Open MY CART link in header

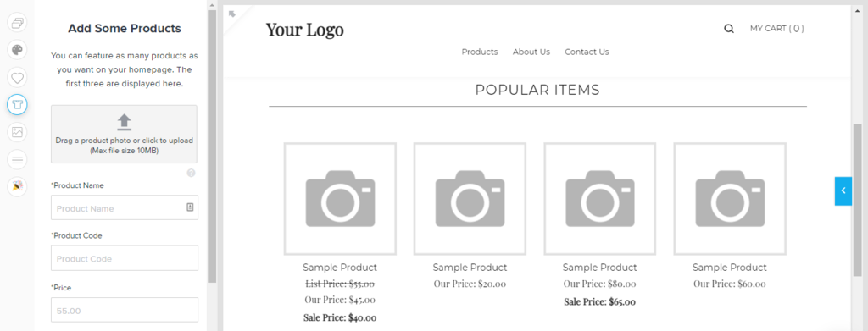click(776, 29)
